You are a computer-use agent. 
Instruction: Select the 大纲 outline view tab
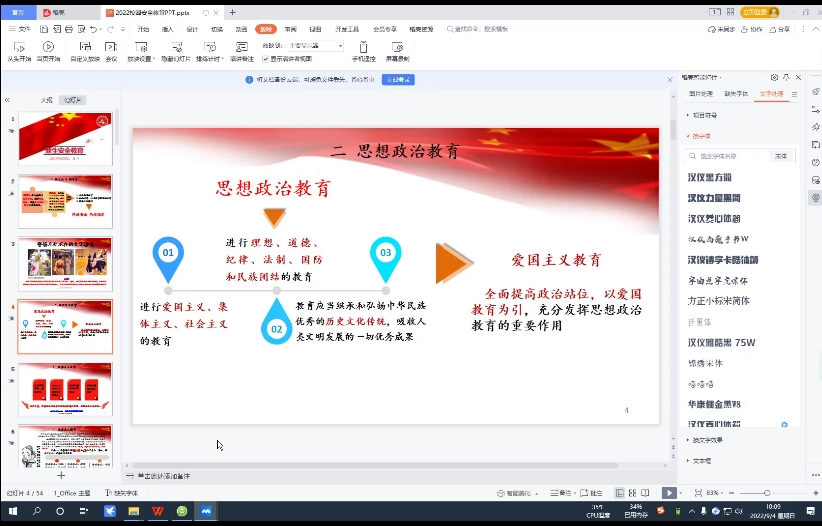pyautogui.click(x=47, y=100)
